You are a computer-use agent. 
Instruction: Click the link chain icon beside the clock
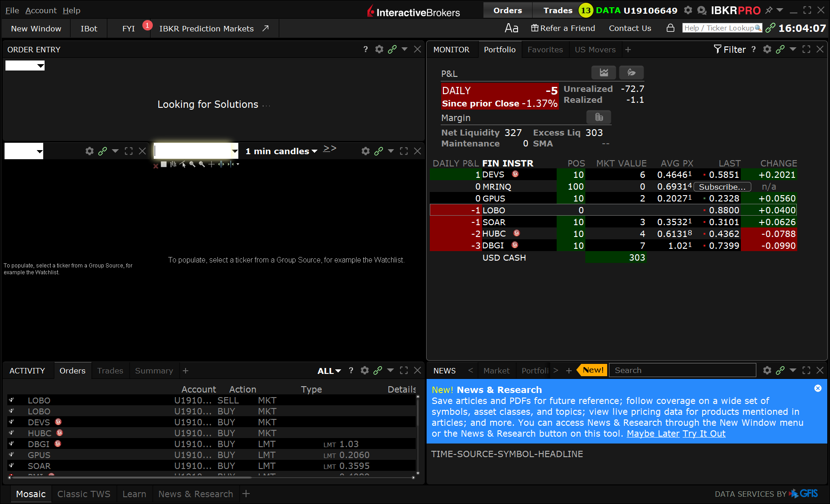770,28
